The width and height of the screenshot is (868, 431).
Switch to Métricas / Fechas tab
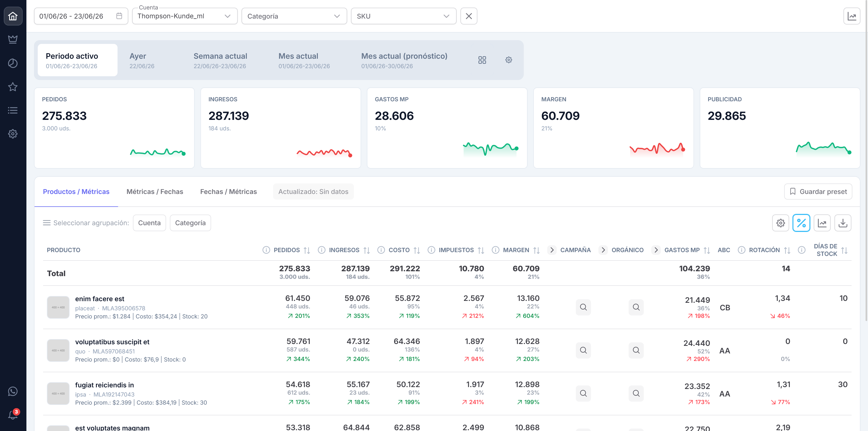coord(155,192)
